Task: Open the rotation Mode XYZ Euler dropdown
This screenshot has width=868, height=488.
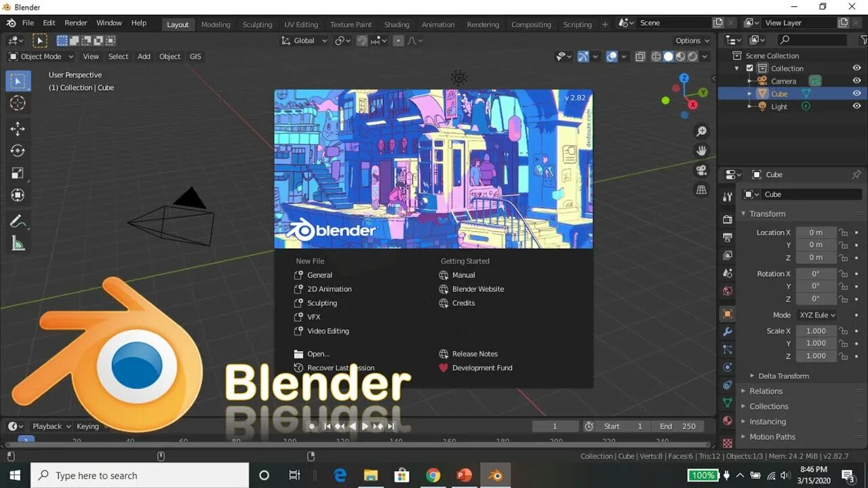Action: point(816,315)
